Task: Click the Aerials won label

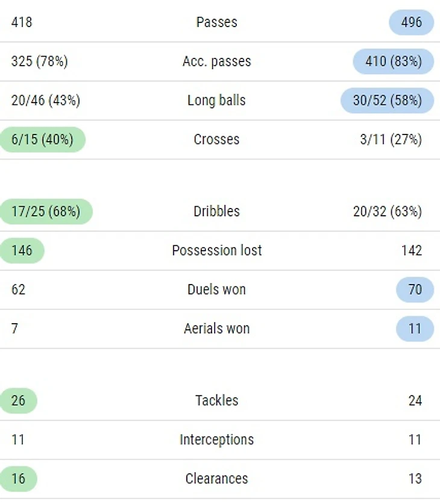Action: [217, 329]
